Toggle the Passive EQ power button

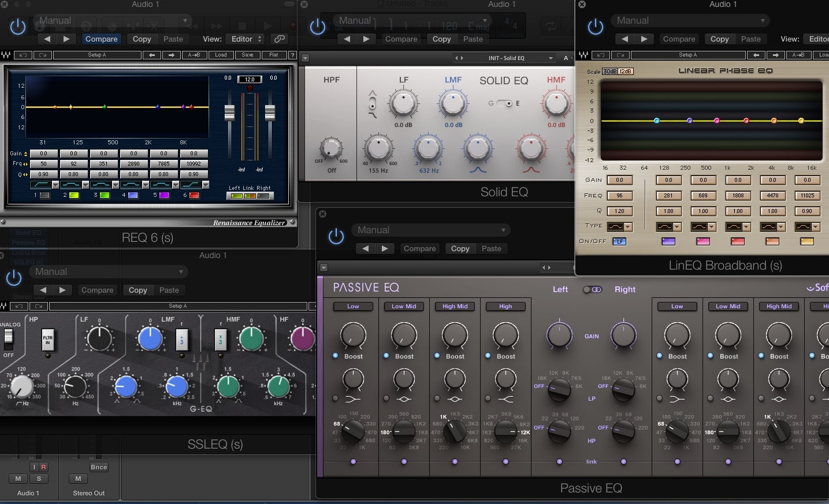(336, 236)
